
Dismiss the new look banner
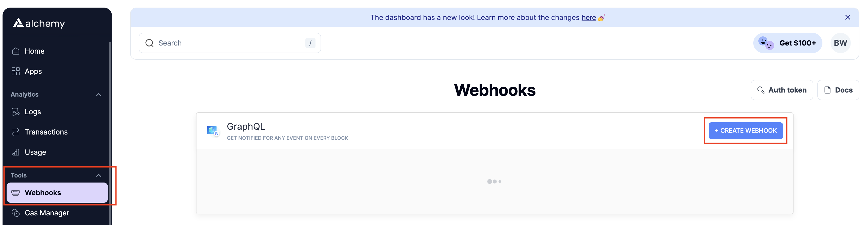click(x=847, y=17)
